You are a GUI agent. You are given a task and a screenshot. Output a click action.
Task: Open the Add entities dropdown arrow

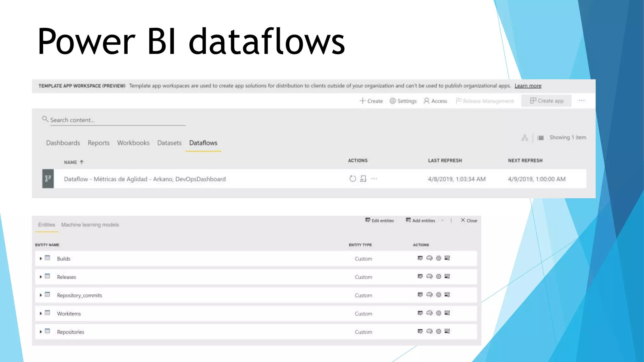pyautogui.click(x=442, y=221)
